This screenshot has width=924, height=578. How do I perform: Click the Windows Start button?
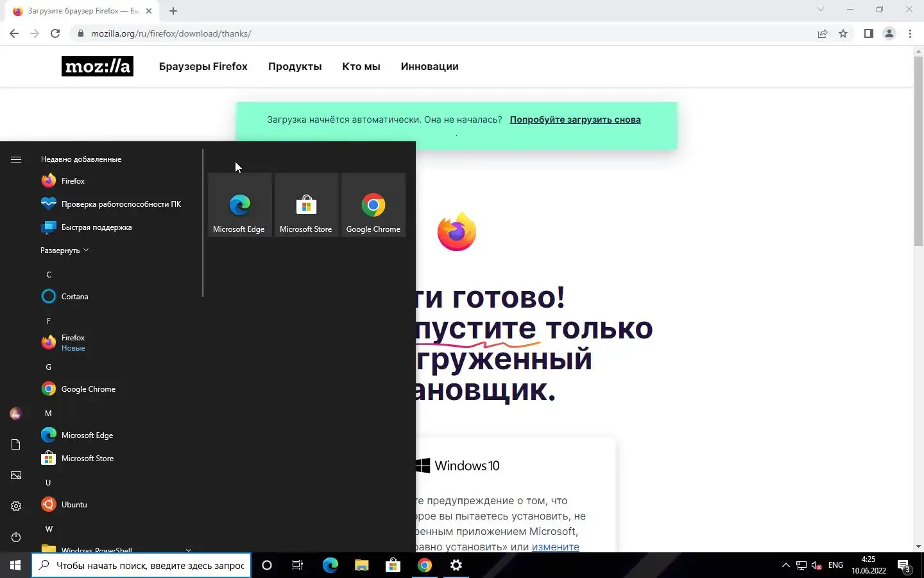pyautogui.click(x=15, y=565)
